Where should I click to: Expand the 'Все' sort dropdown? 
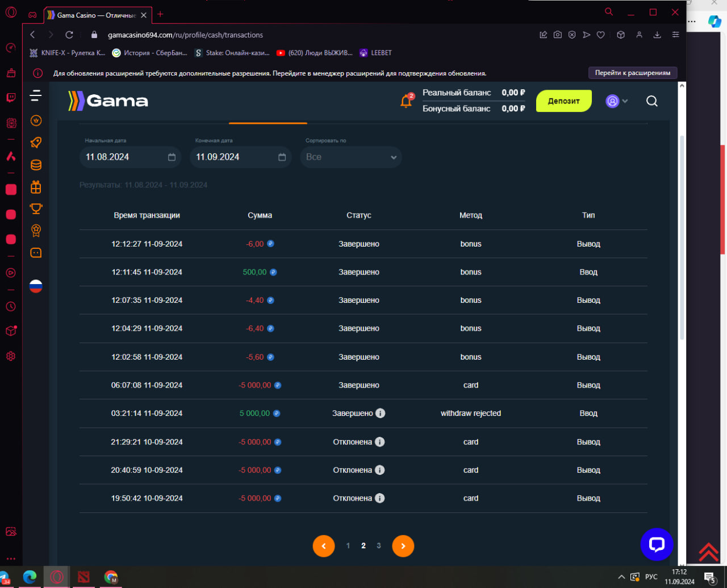click(351, 157)
